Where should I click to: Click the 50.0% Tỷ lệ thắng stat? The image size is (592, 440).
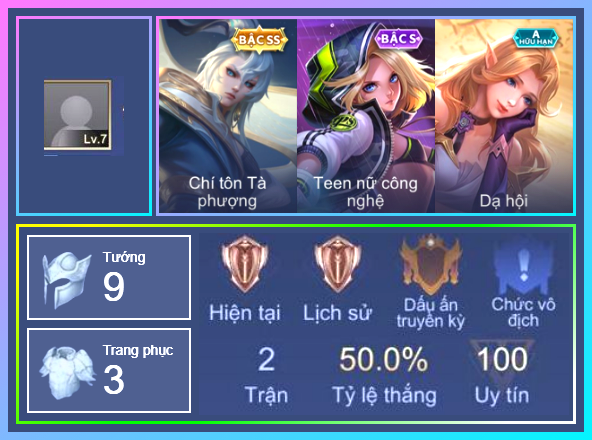[384, 375]
